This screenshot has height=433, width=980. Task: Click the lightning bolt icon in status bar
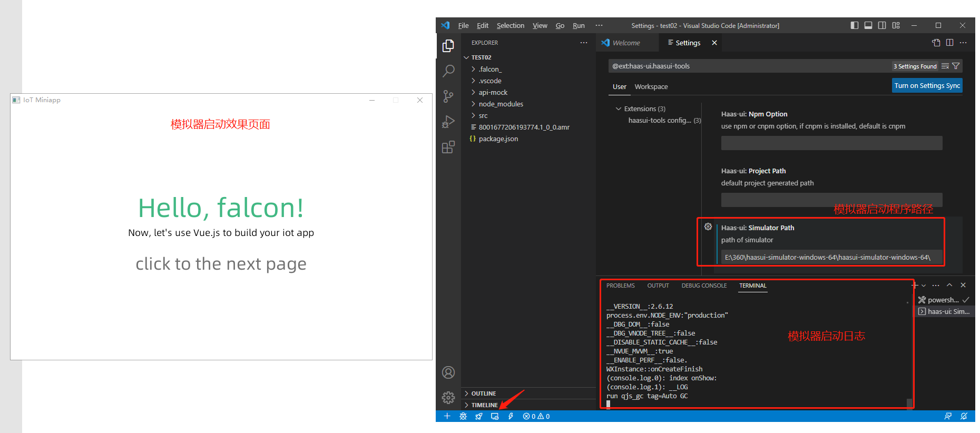[x=511, y=416]
